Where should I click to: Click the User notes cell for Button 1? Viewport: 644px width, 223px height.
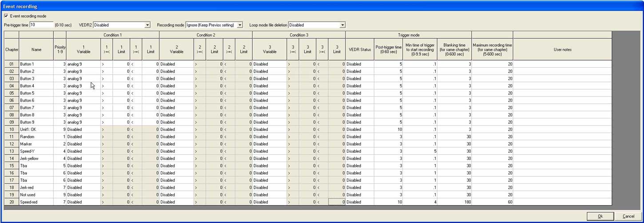tap(562, 64)
